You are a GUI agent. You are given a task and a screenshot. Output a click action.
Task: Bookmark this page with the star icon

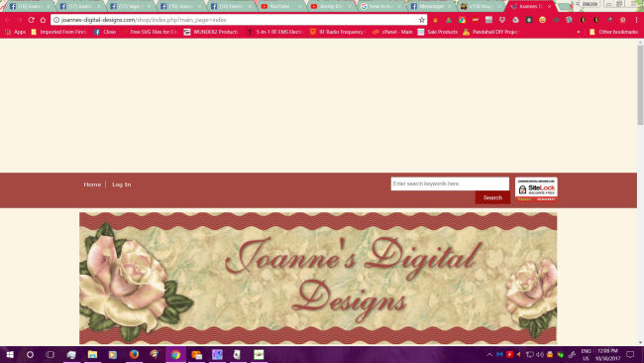(x=421, y=20)
